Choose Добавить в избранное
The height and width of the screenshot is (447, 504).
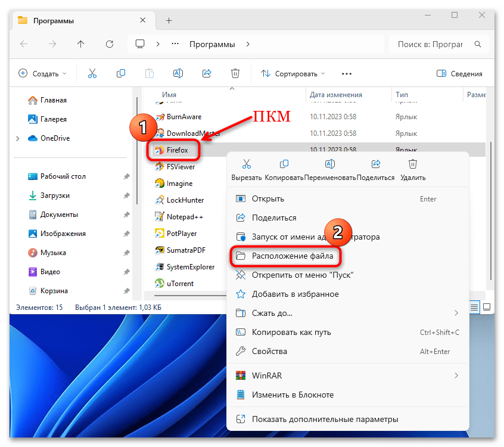347,294
